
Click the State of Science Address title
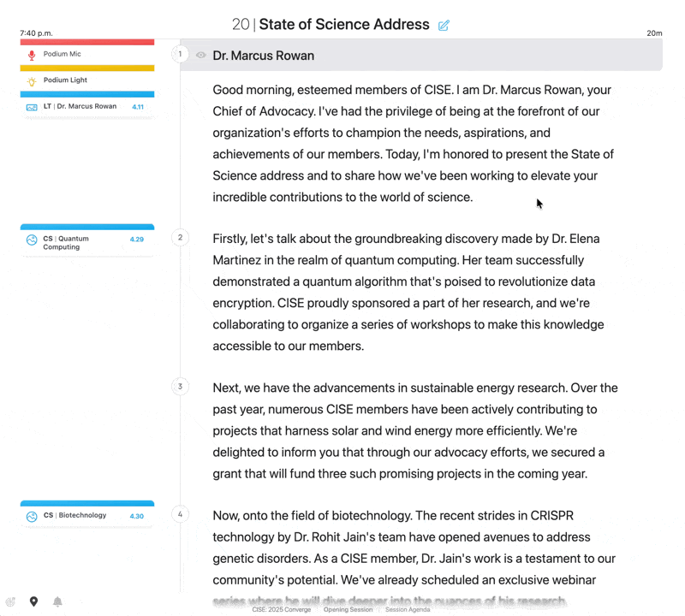(343, 25)
